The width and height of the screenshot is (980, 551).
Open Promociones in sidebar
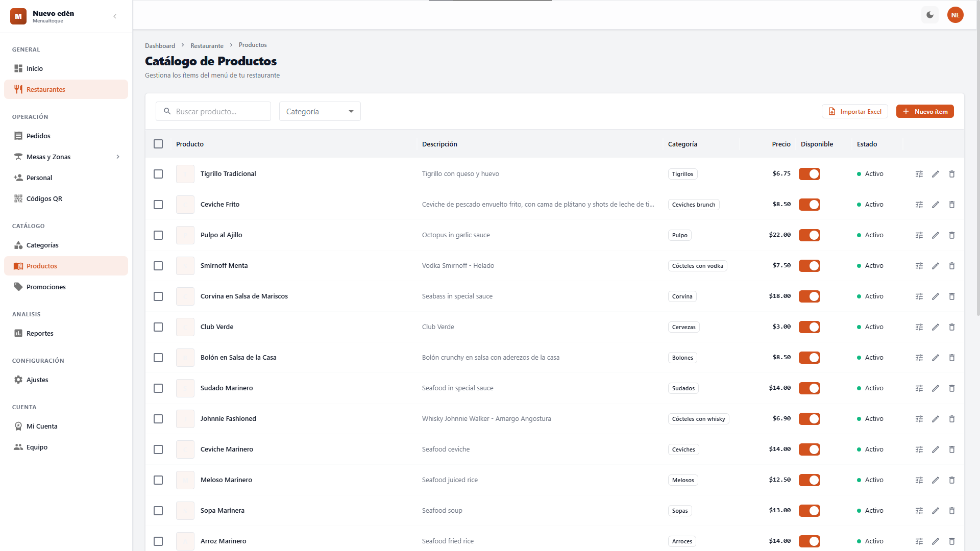[46, 287]
